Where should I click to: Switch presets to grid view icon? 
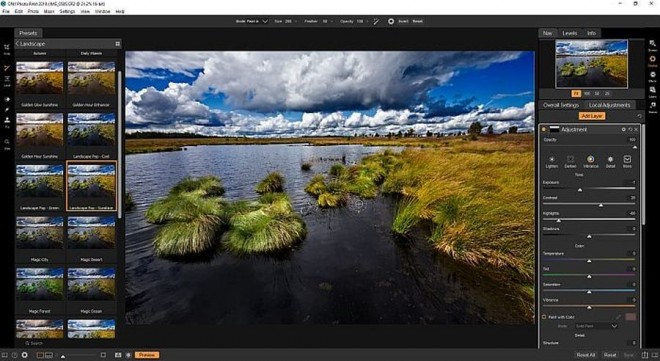[117, 44]
